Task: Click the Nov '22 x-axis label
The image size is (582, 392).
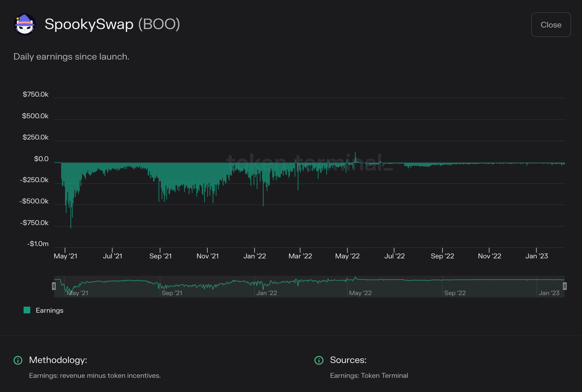Action: 489,256
